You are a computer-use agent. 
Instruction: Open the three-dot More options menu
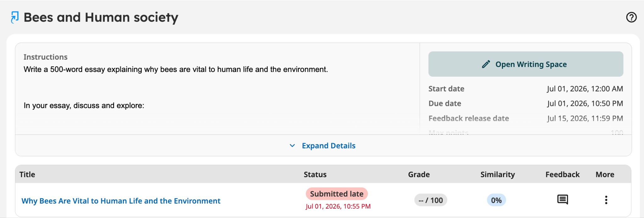(606, 200)
